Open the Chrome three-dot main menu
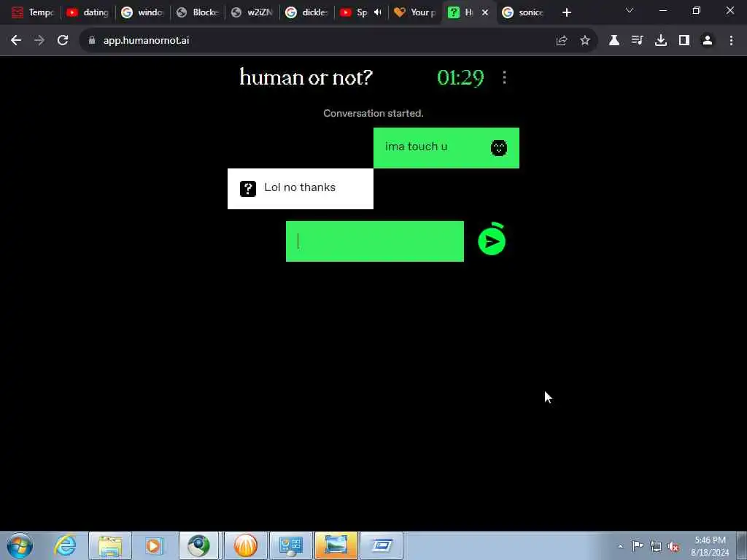 pos(731,41)
